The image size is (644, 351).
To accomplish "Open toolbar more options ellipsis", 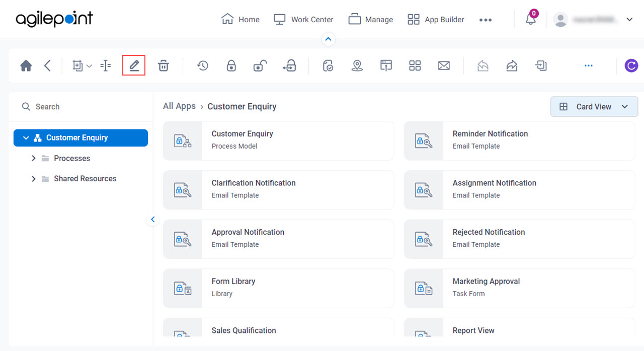I will pyautogui.click(x=588, y=65).
